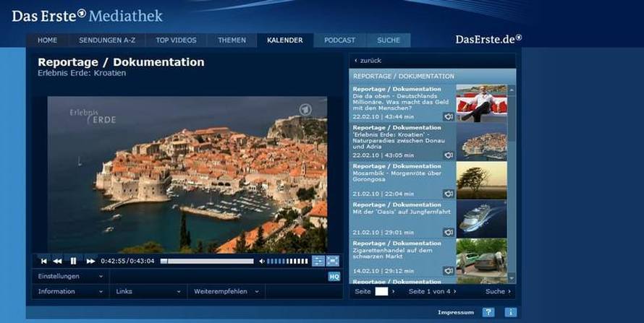Viewport: 644px width, 323px height.
Task: Go to next page via Seite 1 von 4
Action: coord(432,291)
